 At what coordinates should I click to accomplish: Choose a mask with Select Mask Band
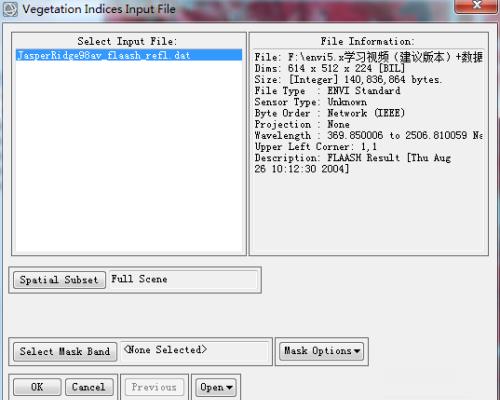65,352
